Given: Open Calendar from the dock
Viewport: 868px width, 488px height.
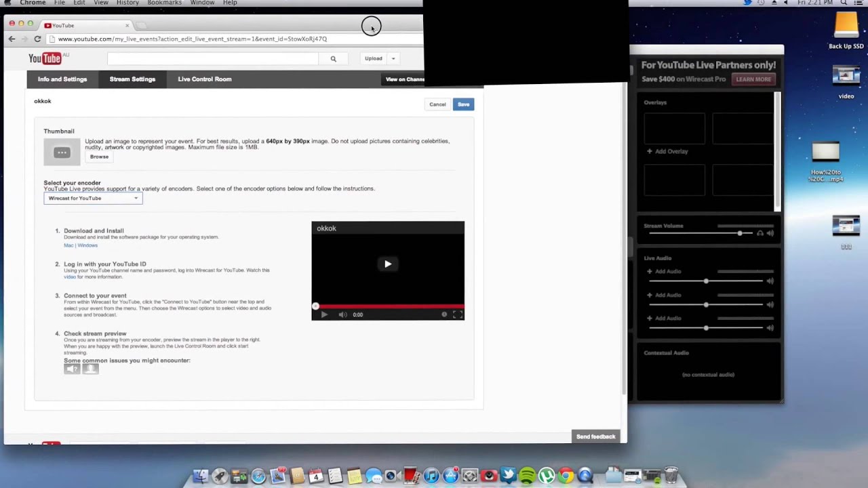Looking at the screenshot, I should tap(316, 476).
